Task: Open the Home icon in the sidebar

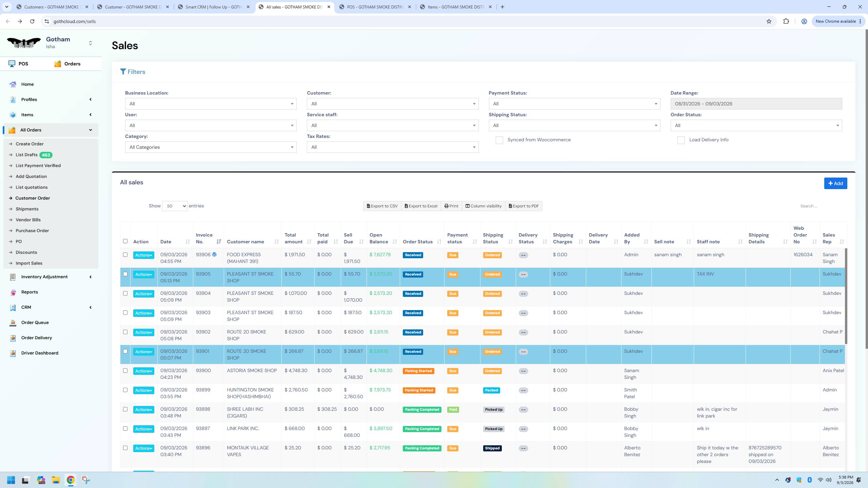Action: [x=13, y=84]
